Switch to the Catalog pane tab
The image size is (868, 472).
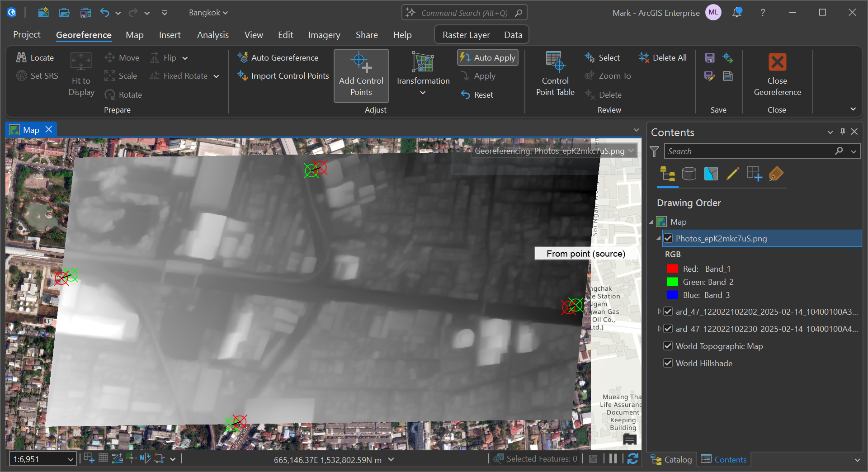coord(671,459)
